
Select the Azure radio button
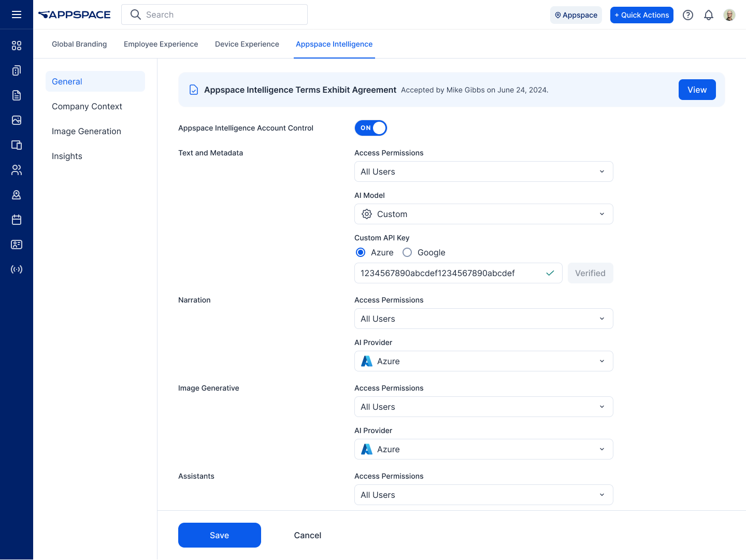[361, 252]
